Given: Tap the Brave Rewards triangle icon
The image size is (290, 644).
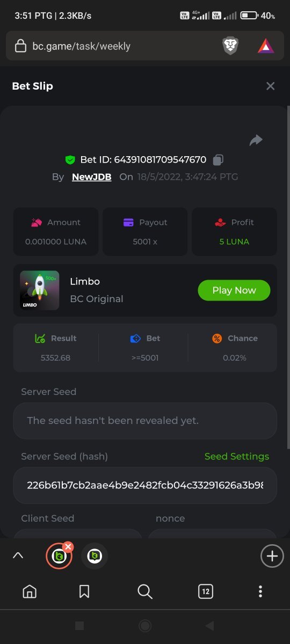Looking at the screenshot, I should (266, 46).
